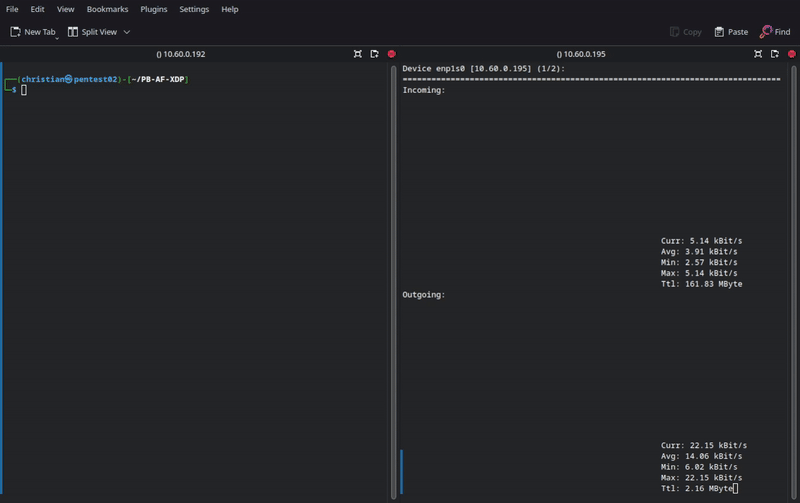Open the Plugins menu

coord(154,9)
